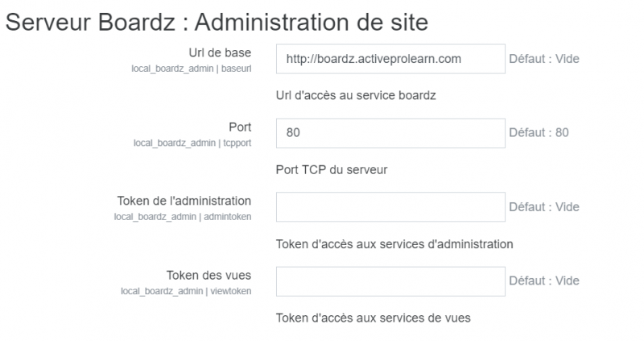Click the "local_boardz_admin | tcpport" setting identifier

[x=192, y=143]
